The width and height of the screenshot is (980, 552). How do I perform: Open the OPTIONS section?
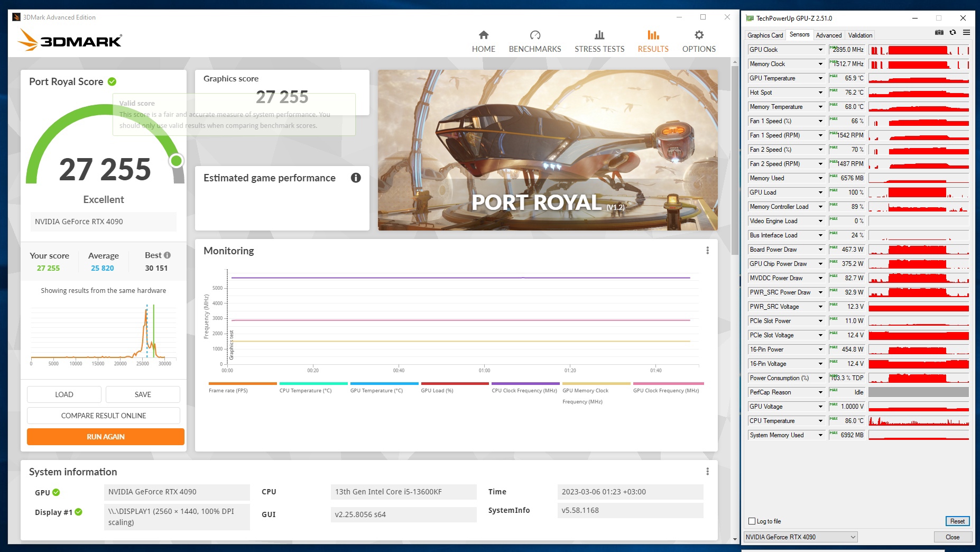pos(699,42)
